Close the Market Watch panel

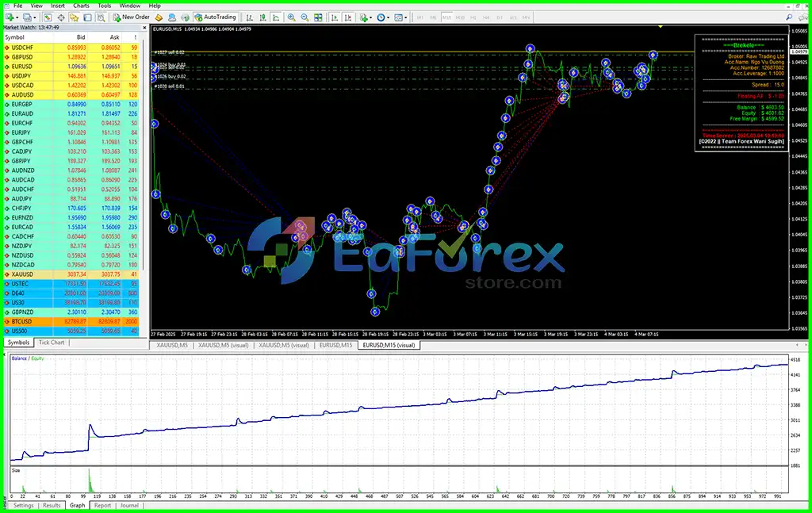coord(144,28)
